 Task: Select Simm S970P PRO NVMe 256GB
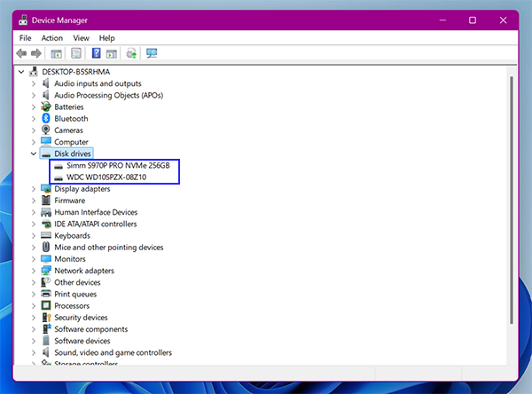[118, 165]
